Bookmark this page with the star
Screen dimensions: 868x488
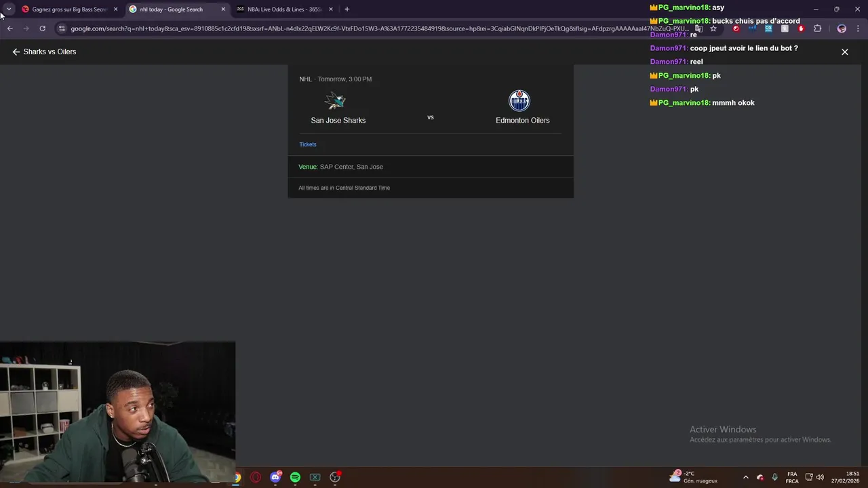[713, 28]
